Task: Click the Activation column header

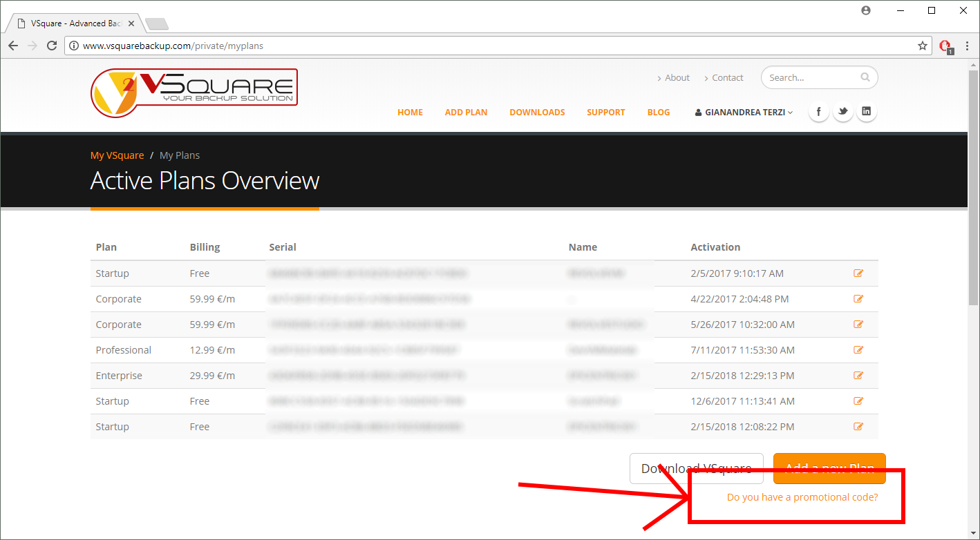Action: (715, 247)
